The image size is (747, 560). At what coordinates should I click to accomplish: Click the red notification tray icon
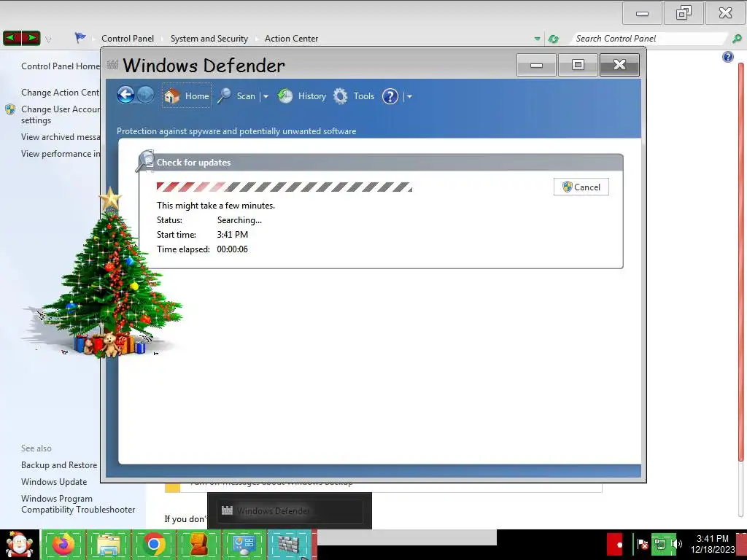(x=615, y=544)
